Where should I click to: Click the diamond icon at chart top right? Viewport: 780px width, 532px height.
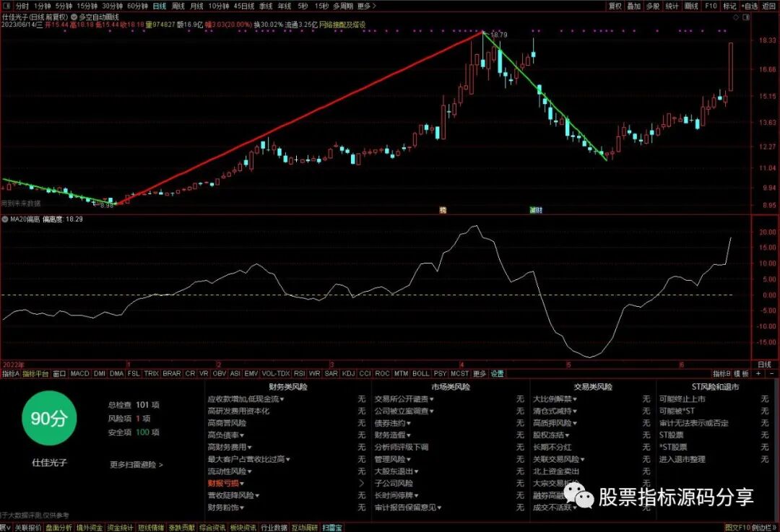click(737, 17)
